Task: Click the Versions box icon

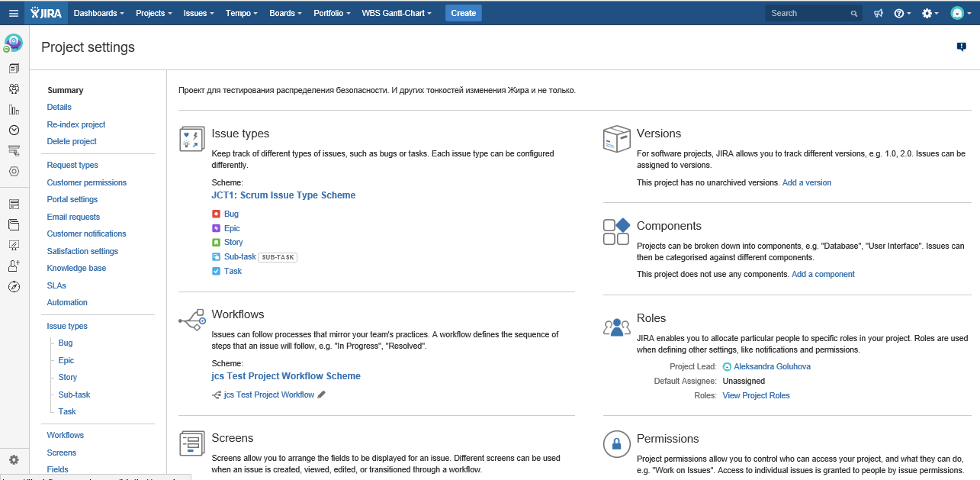Action: pos(616,139)
